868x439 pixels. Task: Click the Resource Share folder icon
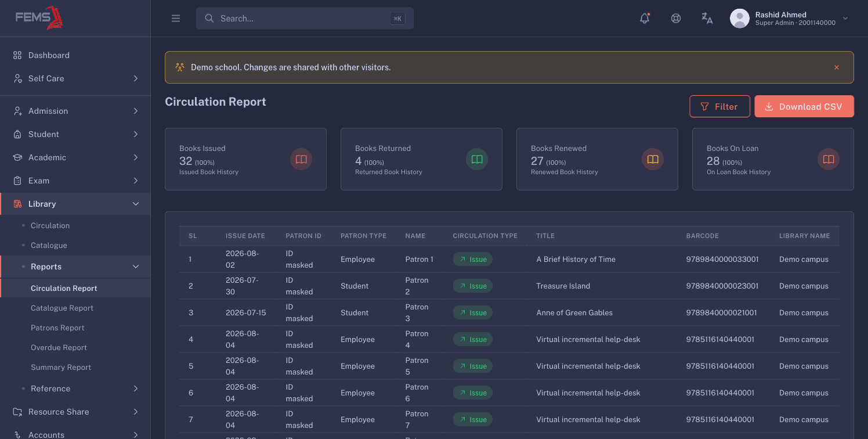(x=17, y=412)
